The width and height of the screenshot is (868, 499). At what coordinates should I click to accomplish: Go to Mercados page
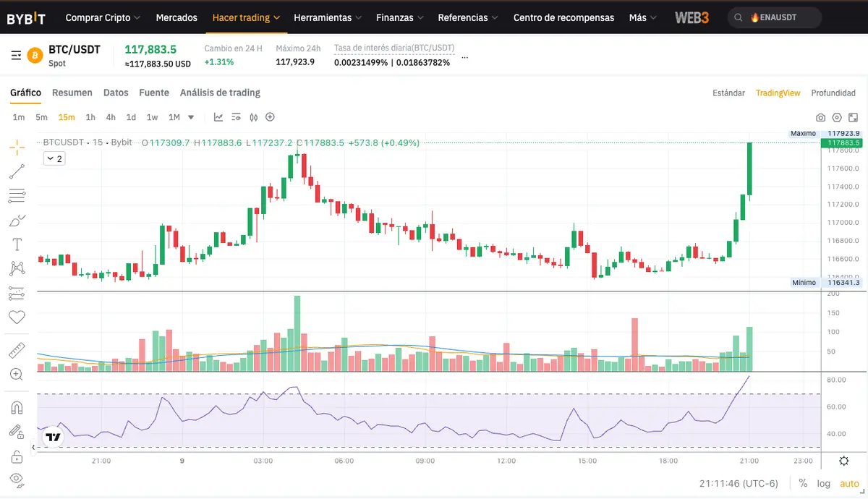coord(176,17)
